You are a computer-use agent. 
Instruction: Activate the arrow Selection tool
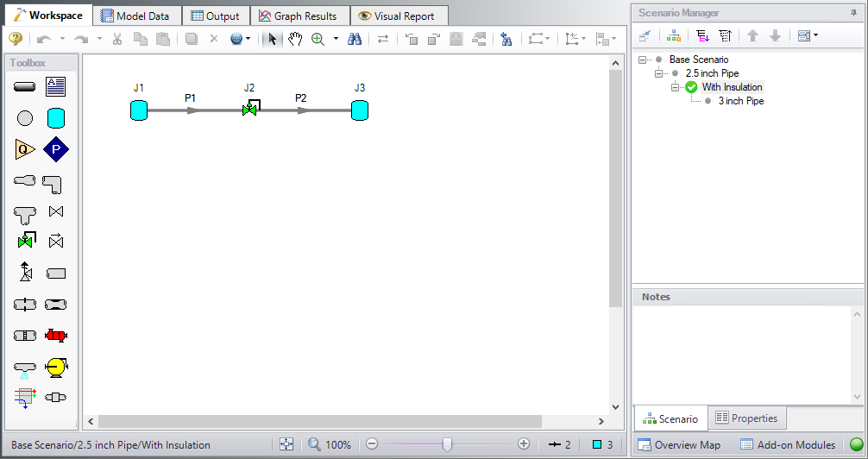click(272, 39)
